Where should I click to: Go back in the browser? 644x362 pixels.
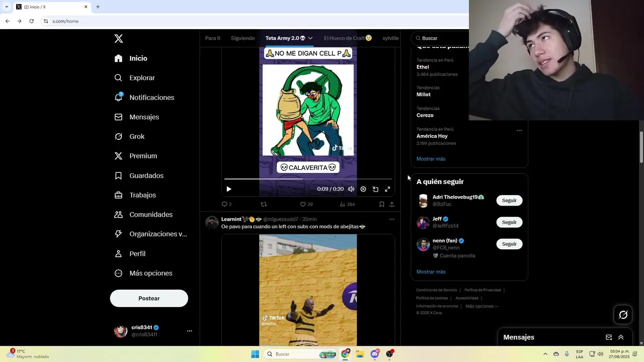[7, 21]
